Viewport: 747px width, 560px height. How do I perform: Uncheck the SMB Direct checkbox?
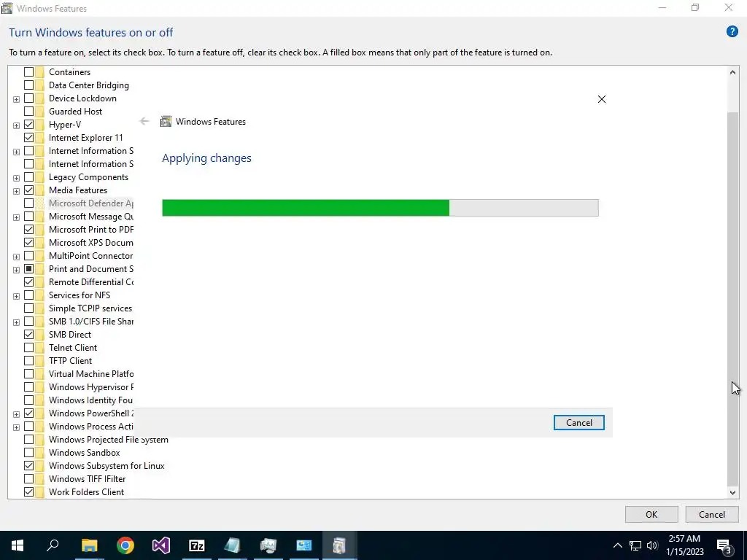coord(28,334)
